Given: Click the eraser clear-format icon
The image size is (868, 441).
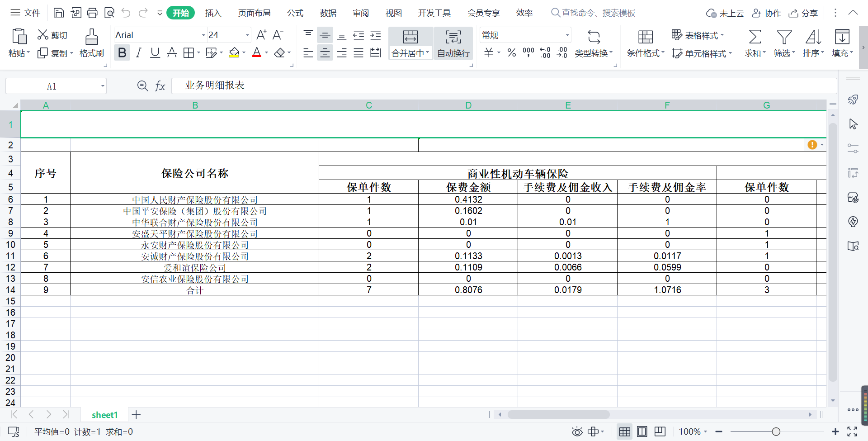Looking at the screenshot, I should point(279,53).
